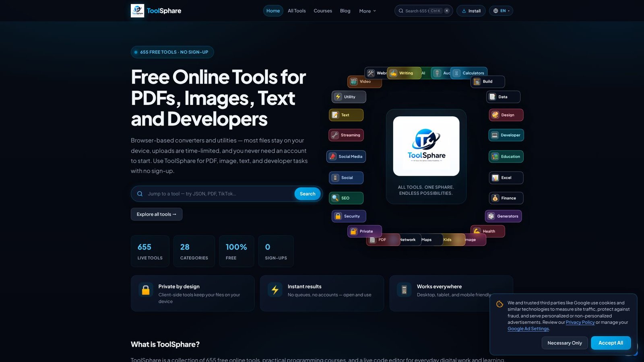Accept all cookies
The image size is (644, 362).
(611, 343)
